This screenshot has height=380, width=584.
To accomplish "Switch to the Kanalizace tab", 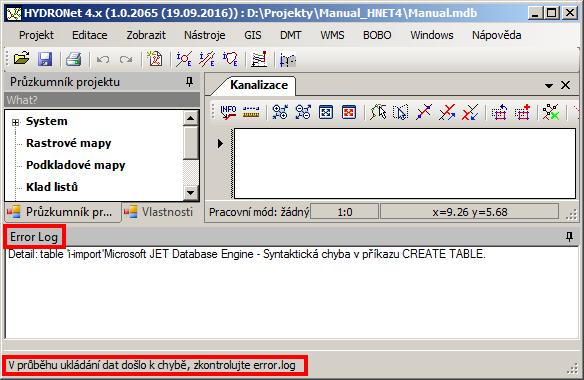I will (258, 85).
